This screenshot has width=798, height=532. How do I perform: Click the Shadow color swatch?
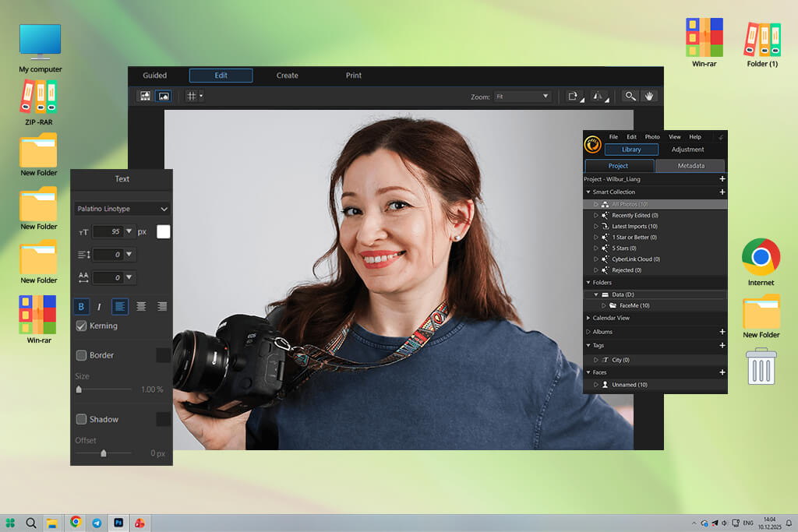coord(164,419)
